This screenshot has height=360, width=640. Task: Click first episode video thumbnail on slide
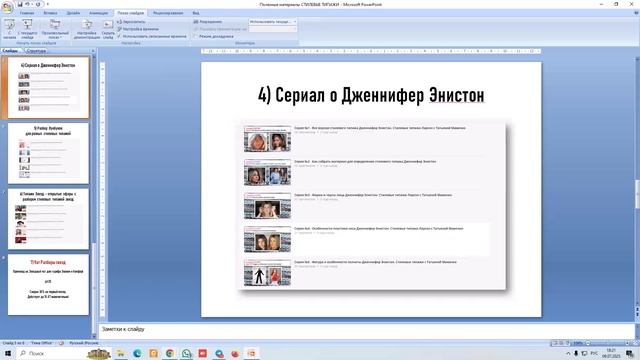point(267,139)
